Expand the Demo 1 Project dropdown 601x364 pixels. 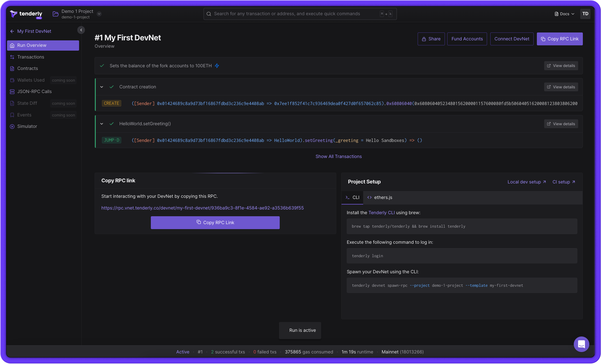click(99, 14)
